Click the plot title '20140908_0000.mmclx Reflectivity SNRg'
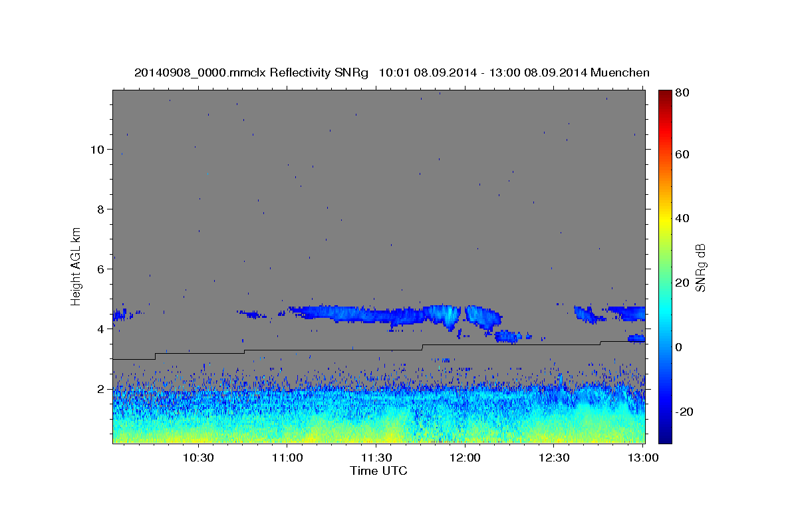 coord(251,72)
